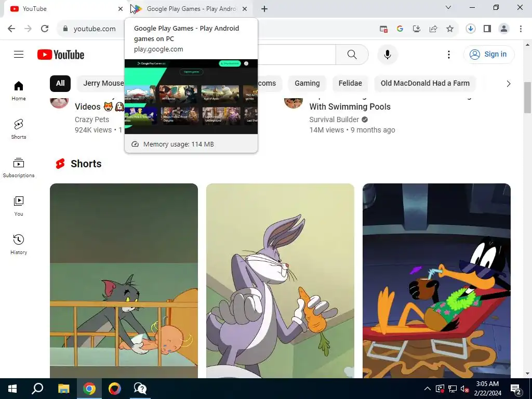Open a new browser tab
Image resolution: width=532 pixels, height=399 pixels.
(x=264, y=9)
